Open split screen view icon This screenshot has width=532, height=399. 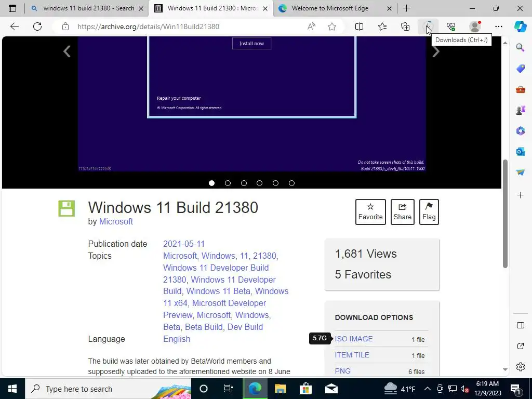359,26
